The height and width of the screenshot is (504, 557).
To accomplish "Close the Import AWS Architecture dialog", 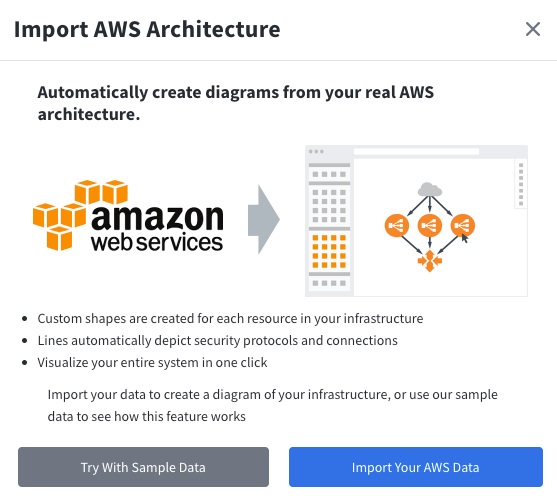I will point(533,29).
